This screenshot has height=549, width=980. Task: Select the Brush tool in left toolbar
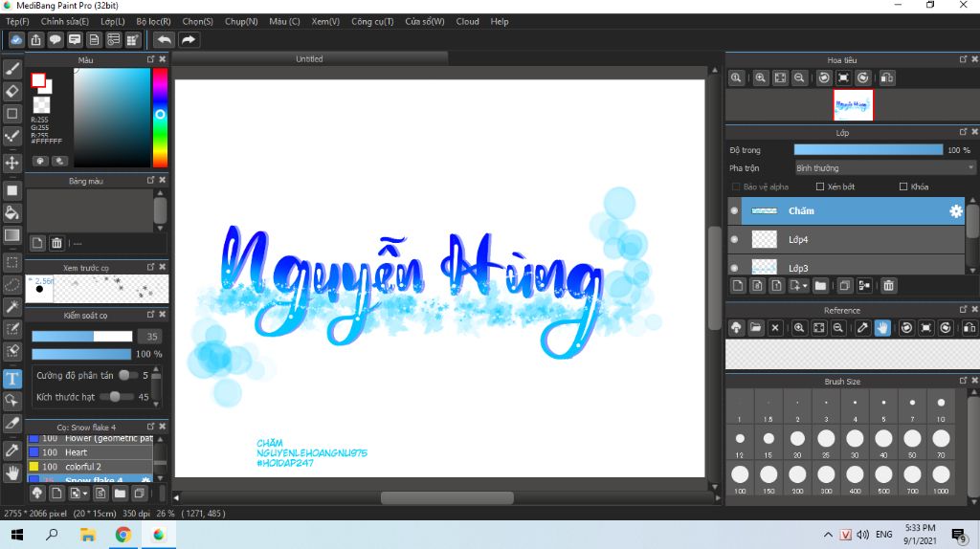click(11, 69)
